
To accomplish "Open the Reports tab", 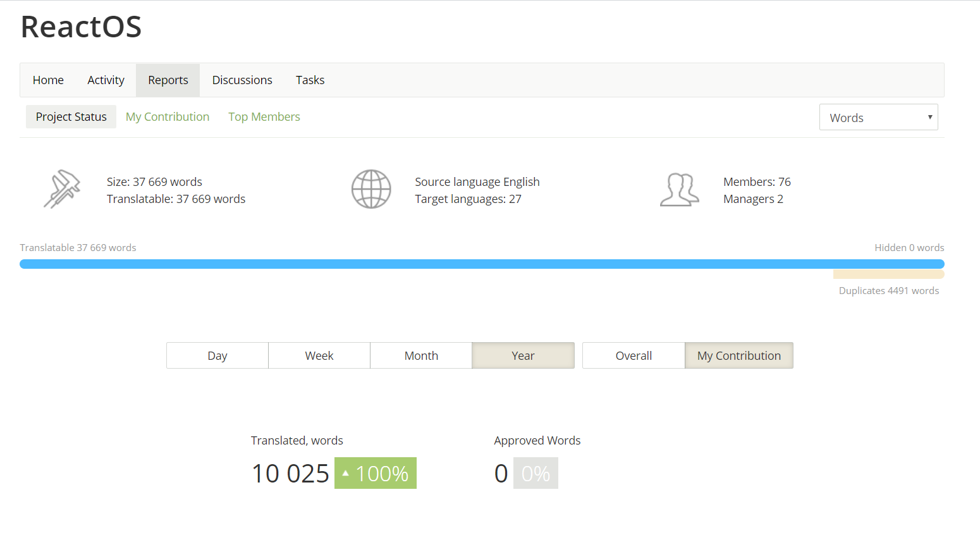I will pos(168,80).
